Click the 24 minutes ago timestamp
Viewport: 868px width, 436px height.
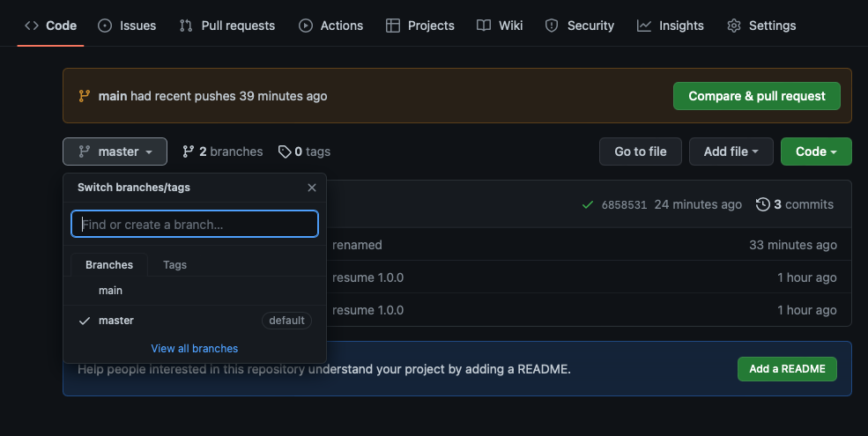(698, 204)
